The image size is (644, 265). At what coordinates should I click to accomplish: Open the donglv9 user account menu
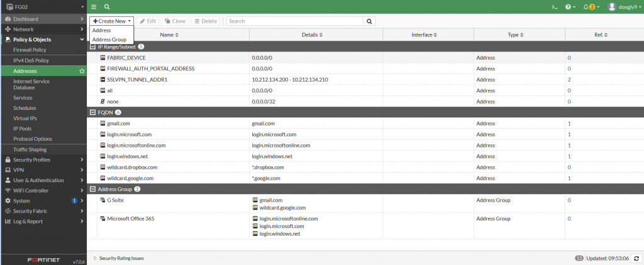click(x=624, y=7)
